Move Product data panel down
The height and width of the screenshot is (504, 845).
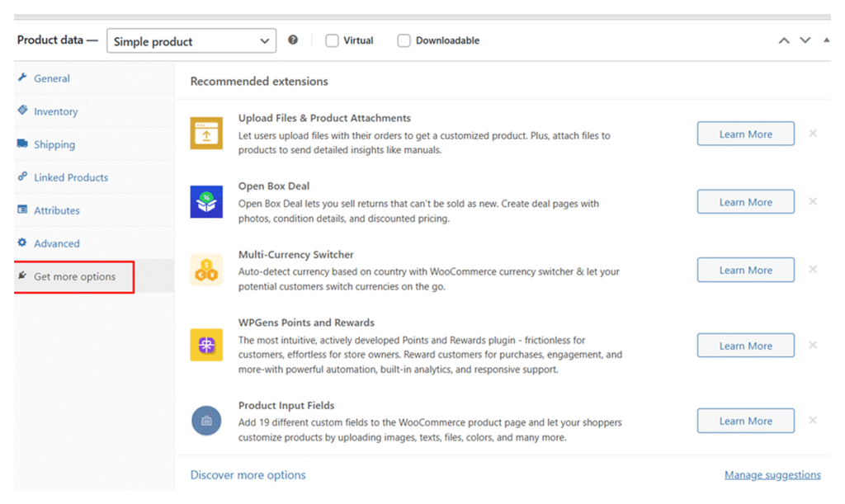(805, 40)
